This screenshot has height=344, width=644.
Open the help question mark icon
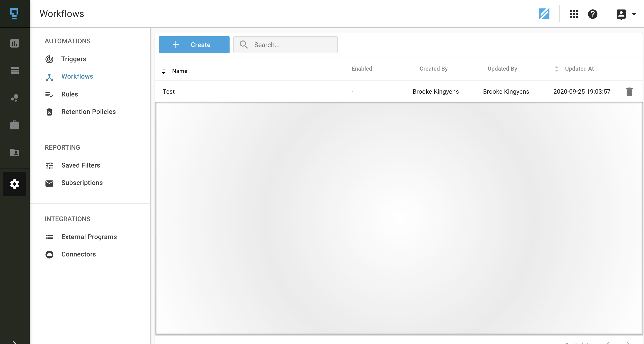[x=592, y=14]
